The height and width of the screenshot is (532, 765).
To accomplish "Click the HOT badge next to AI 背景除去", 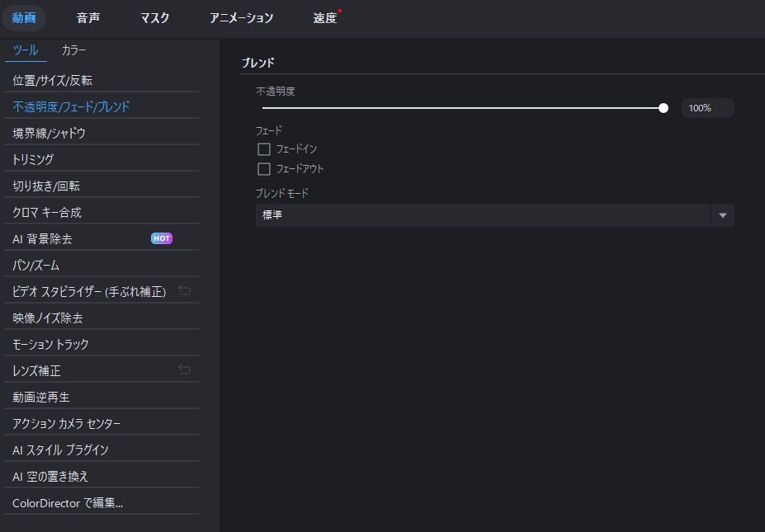I will pos(161,238).
